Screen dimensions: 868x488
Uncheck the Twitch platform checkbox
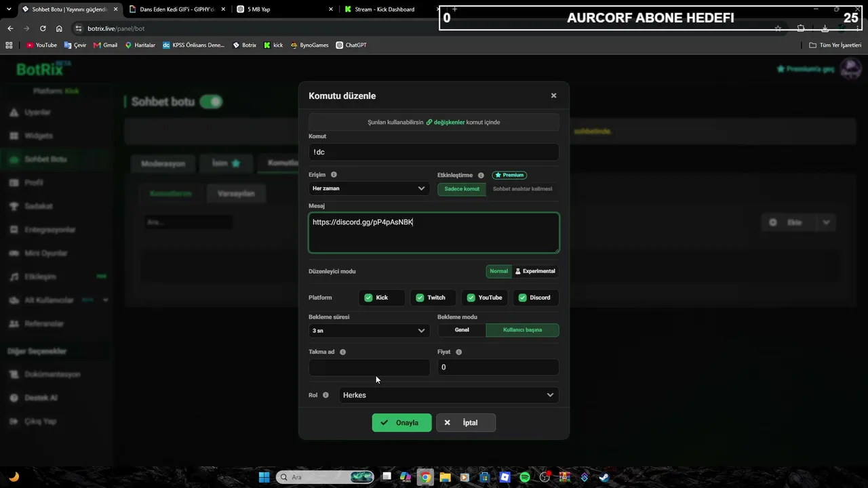(x=420, y=298)
